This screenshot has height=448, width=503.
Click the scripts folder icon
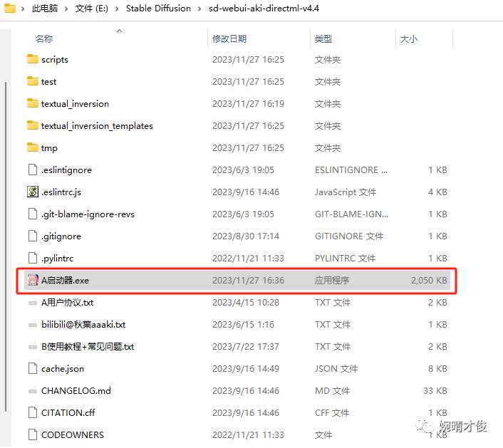pyautogui.click(x=32, y=59)
